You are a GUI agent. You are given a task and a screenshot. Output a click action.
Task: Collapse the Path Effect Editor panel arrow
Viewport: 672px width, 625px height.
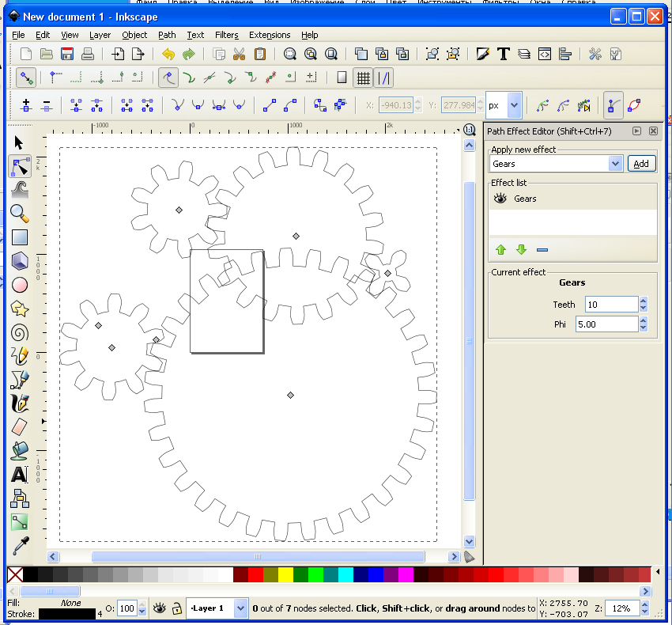tap(636, 131)
